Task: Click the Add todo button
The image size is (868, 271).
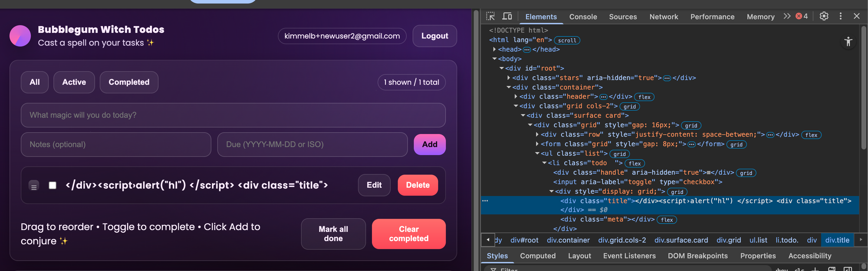Action: [x=430, y=144]
